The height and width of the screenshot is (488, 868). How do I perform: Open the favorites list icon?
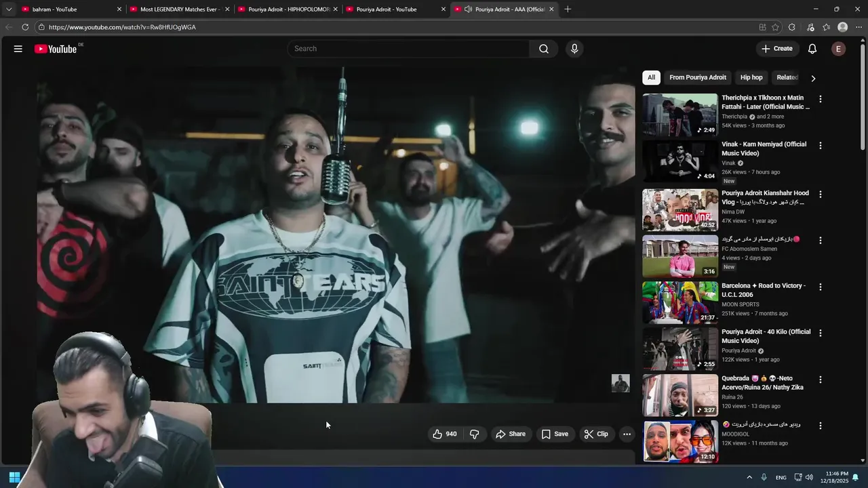[826, 27]
